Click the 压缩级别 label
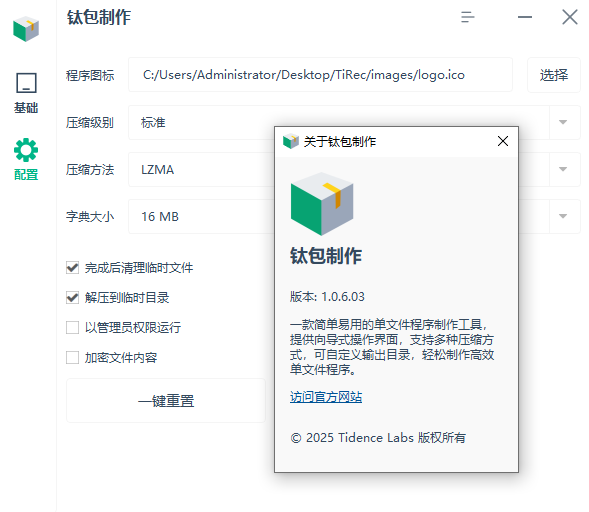Screen dimensions: 589x512 pos(90,122)
